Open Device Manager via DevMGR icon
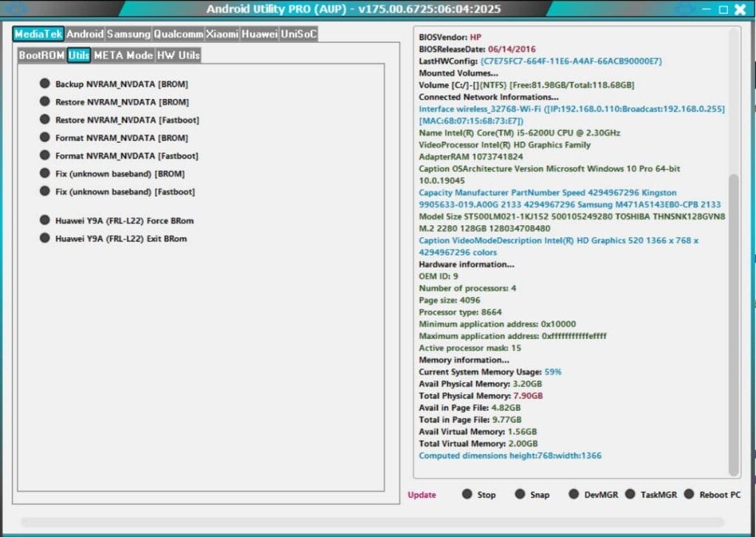Screen dimensions: 756x537 tap(574, 495)
